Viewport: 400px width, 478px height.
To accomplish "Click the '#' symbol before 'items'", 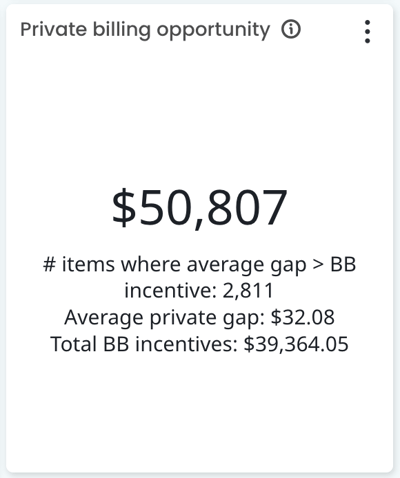I will click(x=49, y=265).
